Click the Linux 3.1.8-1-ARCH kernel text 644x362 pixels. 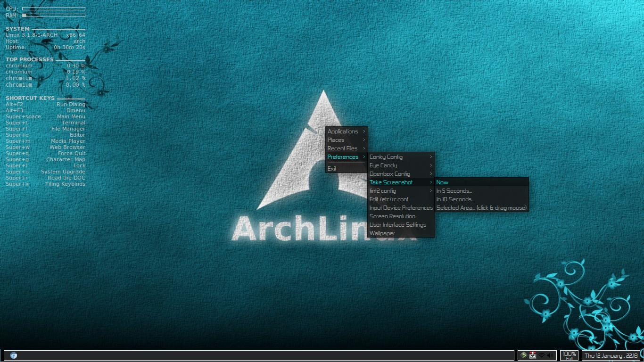click(32, 35)
